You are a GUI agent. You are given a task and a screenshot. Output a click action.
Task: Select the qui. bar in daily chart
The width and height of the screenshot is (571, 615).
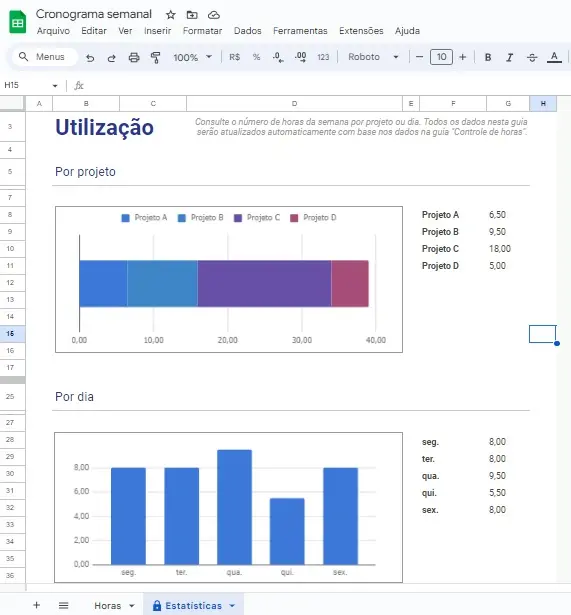287,531
